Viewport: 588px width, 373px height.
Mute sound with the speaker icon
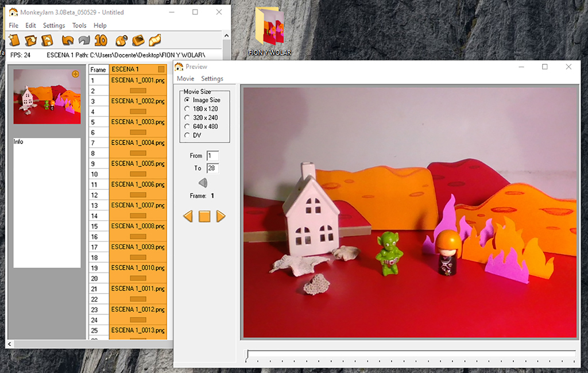tap(203, 183)
